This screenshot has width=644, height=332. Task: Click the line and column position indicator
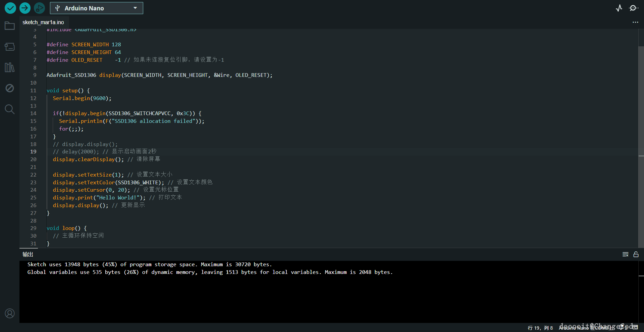click(x=540, y=328)
